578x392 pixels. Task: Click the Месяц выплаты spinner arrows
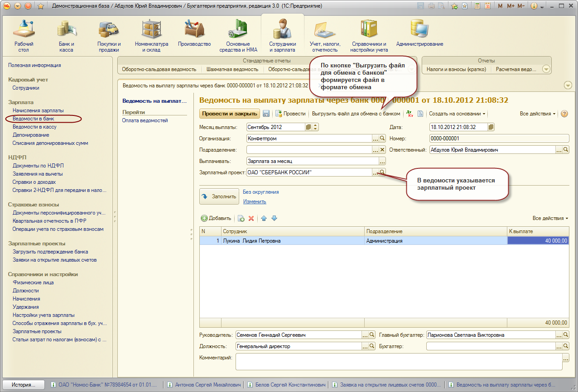pyautogui.click(x=316, y=127)
